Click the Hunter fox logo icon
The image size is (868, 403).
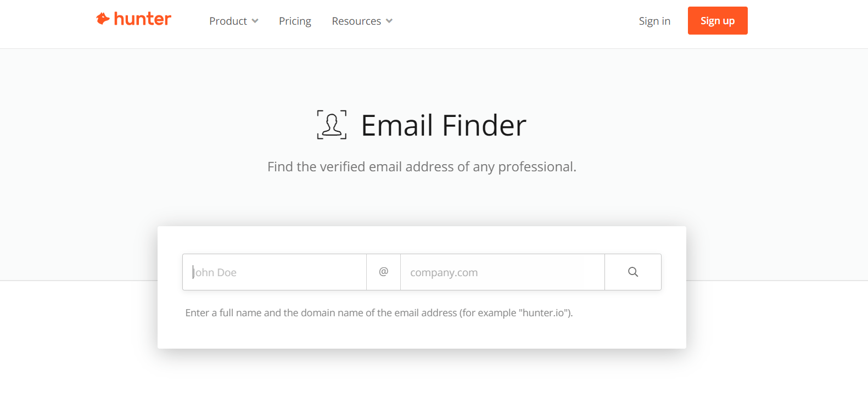103,19
